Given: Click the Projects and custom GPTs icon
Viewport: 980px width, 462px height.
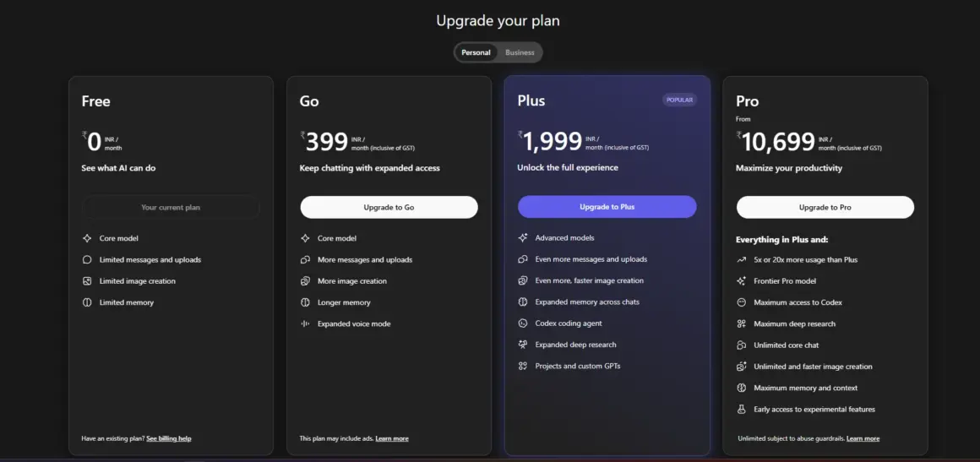Looking at the screenshot, I should click(x=523, y=366).
